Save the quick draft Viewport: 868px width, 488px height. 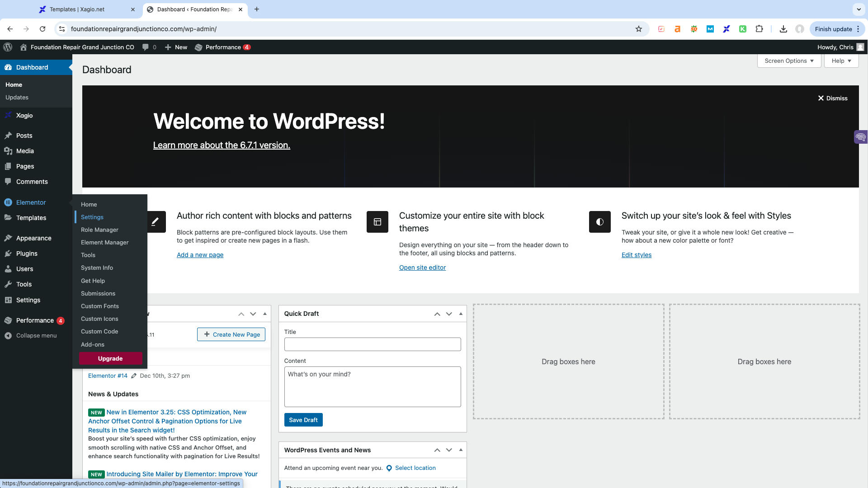point(303,420)
